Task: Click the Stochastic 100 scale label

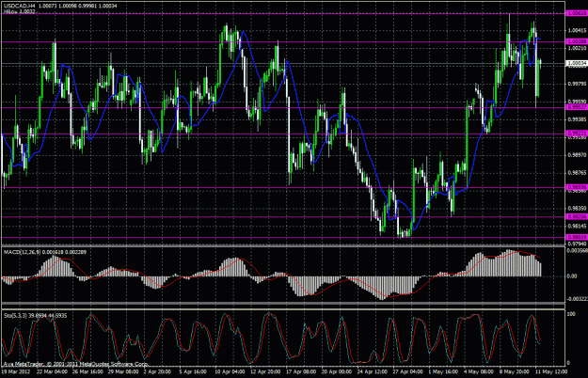Action: (x=572, y=314)
